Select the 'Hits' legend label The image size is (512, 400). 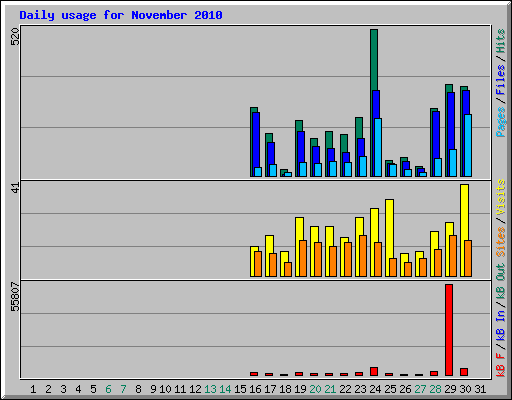pos(500,41)
